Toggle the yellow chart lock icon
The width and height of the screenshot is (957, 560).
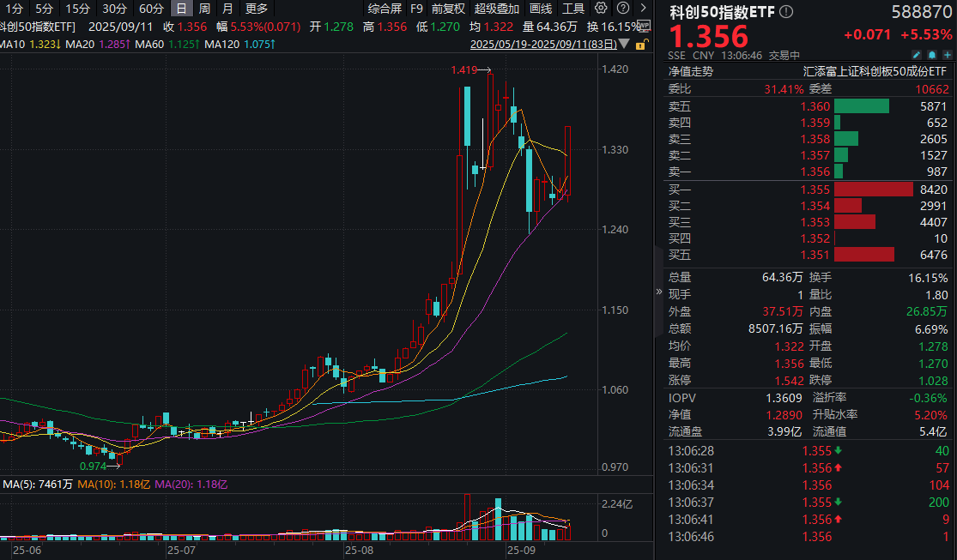point(641,45)
